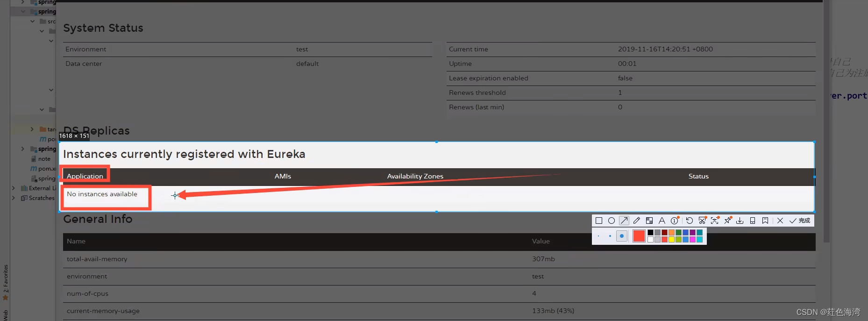Pick the teal color swatch
The height and width of the screenshot is (321, 868).
tap(699, 232)
